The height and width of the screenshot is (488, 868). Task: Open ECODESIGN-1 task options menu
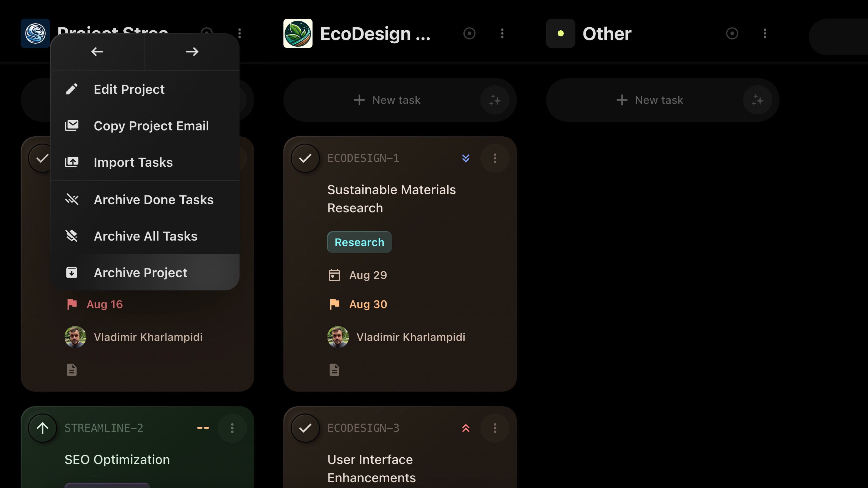[495, 158]
